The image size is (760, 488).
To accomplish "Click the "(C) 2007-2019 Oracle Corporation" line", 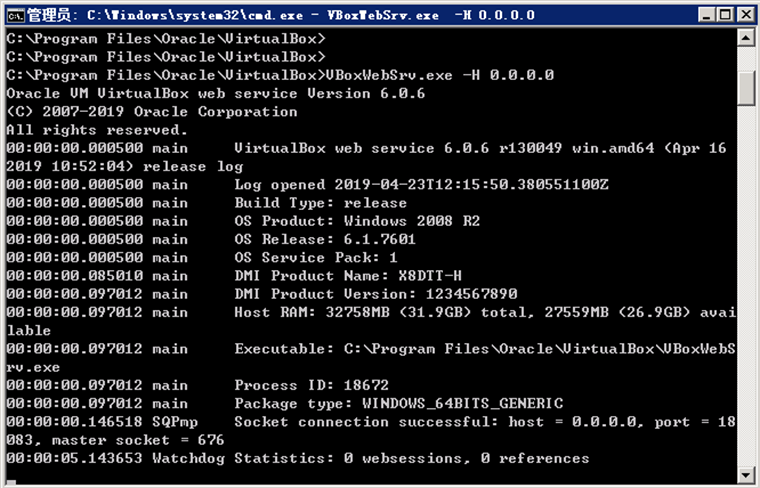I will click(x=152, y=112).
